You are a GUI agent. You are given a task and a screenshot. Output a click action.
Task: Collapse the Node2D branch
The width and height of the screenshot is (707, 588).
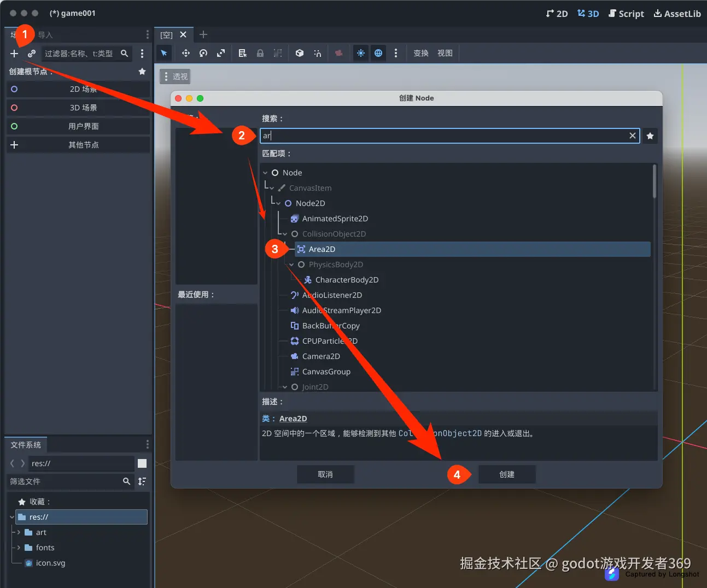click(x=278, y=203)
